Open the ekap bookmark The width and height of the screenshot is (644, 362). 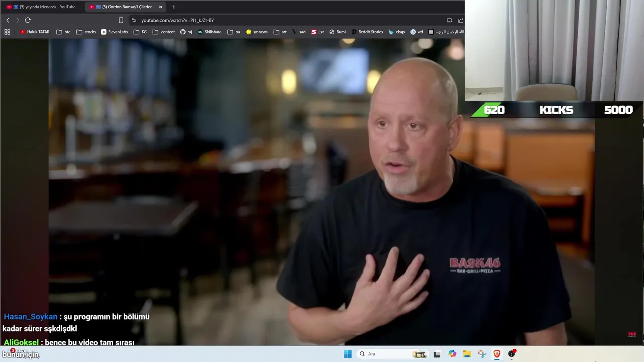pyautogui.click(x=396, y=32)
